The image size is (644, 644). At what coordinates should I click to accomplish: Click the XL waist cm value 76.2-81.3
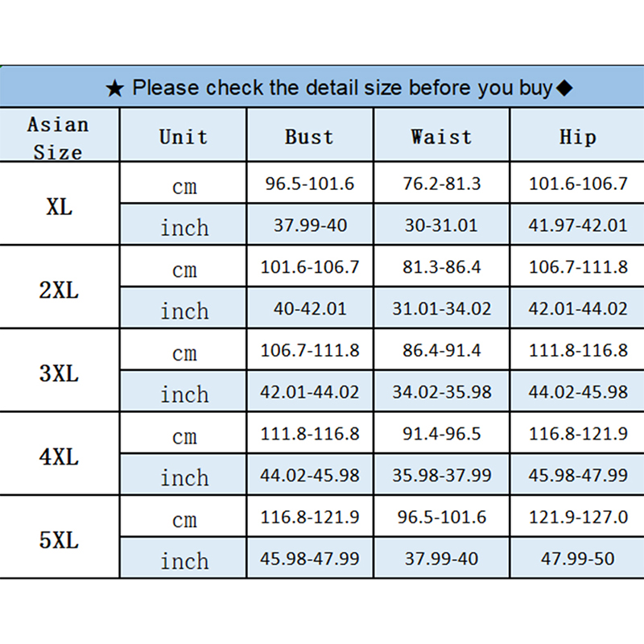point(441,184)
